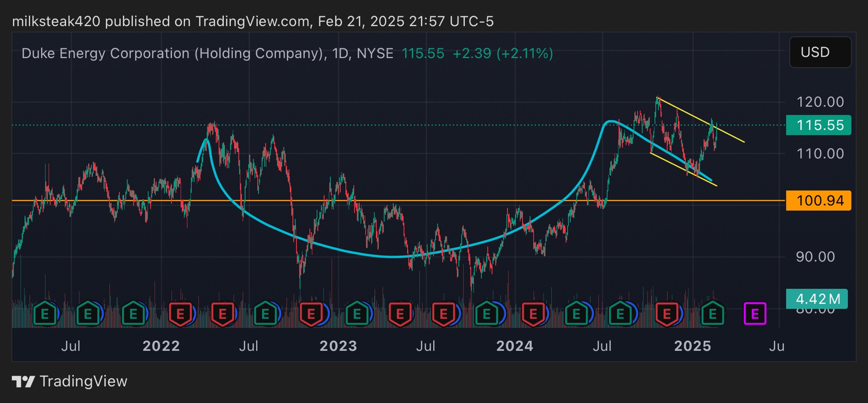Click the 2024 time axis label

pyautogui.click(x=515, y=346)
